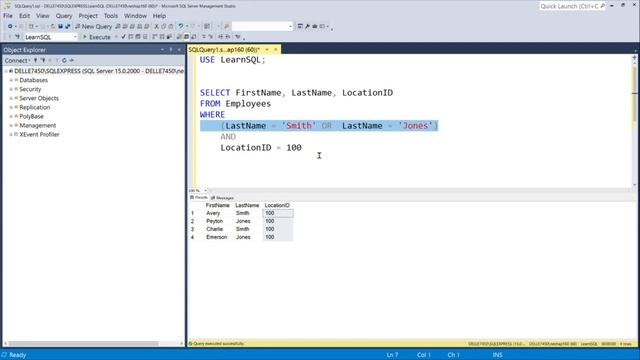
Task: Click Object Explorer connect plug icon
Action: tap(36, 60)
